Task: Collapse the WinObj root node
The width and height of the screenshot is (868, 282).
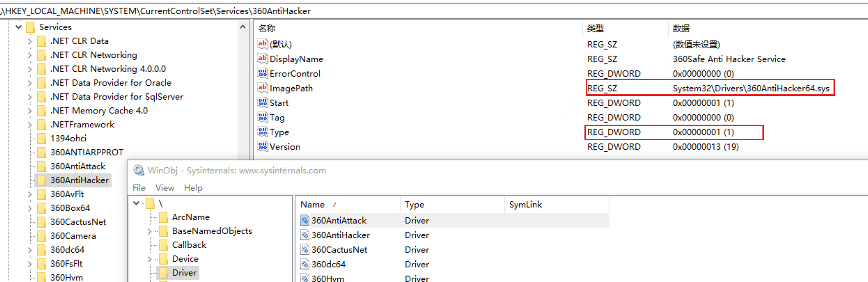Action: pyautogui.click(x=137, y=203)
